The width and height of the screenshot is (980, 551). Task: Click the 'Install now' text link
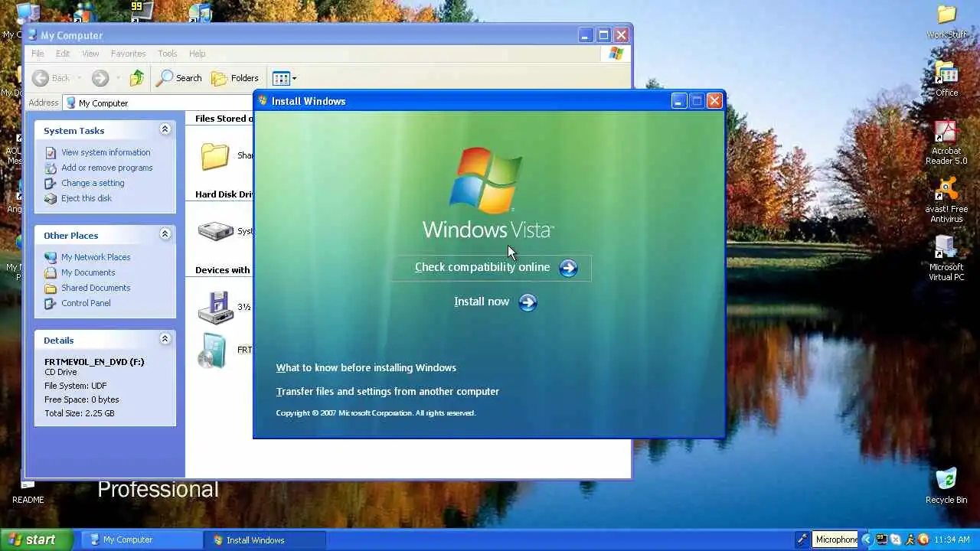(x=482, y=302)
